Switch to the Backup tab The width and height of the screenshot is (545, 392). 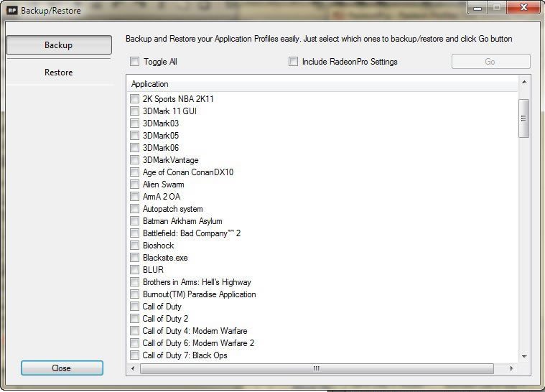59,45
